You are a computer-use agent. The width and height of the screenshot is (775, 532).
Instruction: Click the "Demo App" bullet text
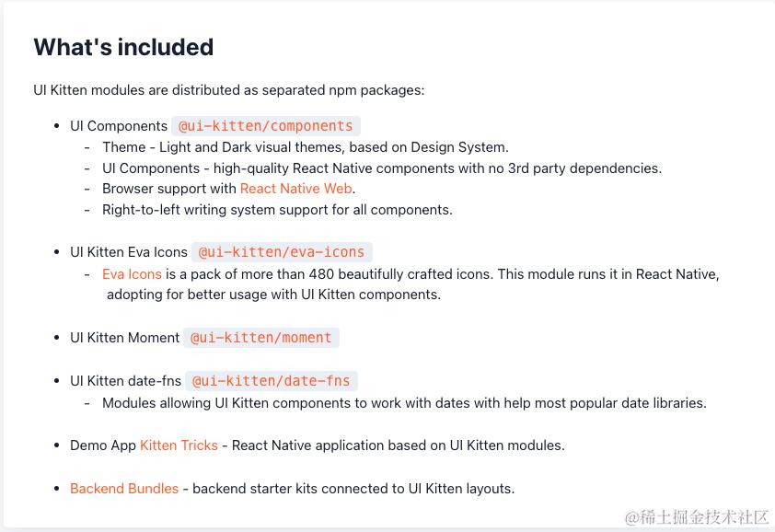click(x=102, y=445)
